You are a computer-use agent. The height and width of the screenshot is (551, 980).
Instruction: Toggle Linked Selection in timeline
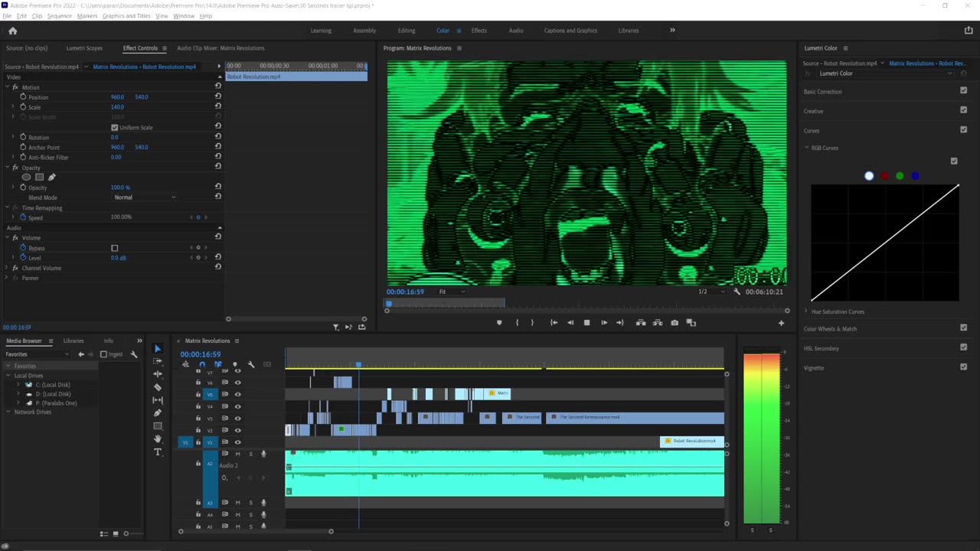tap(218, 364)
